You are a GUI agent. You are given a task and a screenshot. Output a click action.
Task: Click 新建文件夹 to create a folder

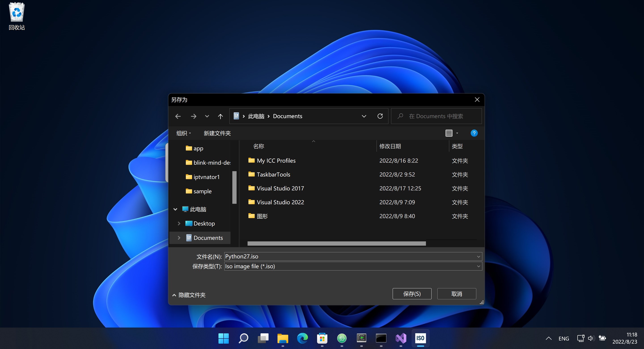pyautogui.click(x=217, y=133)
